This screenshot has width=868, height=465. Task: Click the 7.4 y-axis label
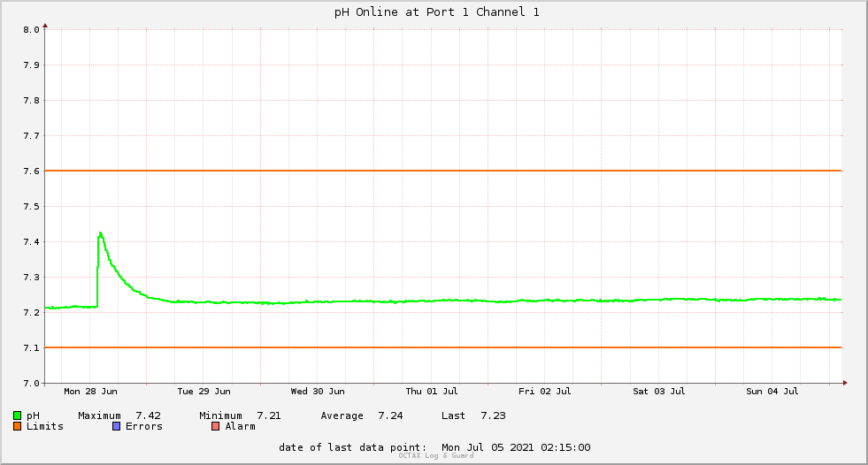[32, 242]
